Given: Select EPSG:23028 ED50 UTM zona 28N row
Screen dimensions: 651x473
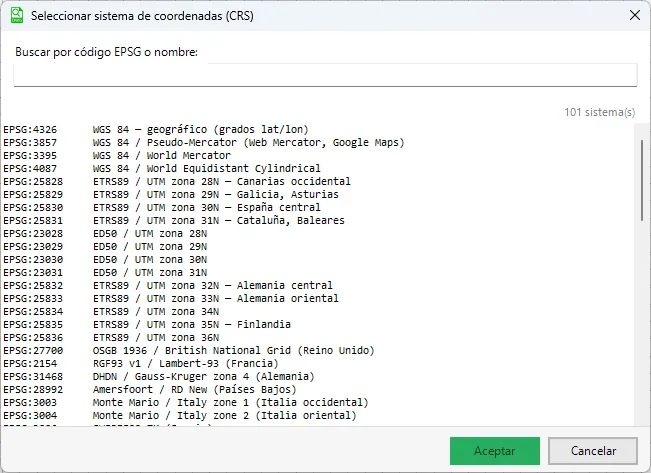Looking at the screenshot, I should [x=318, y=233].
